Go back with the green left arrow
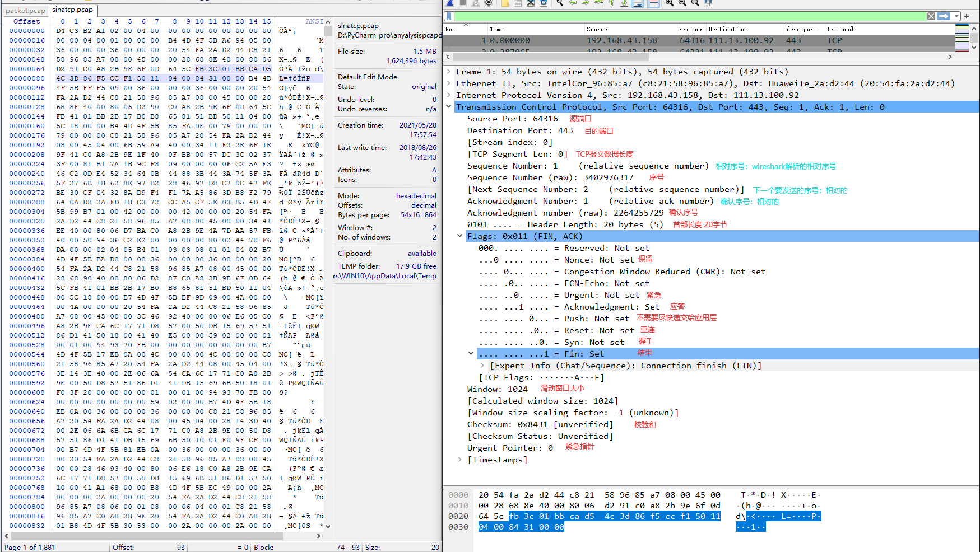 573,3
